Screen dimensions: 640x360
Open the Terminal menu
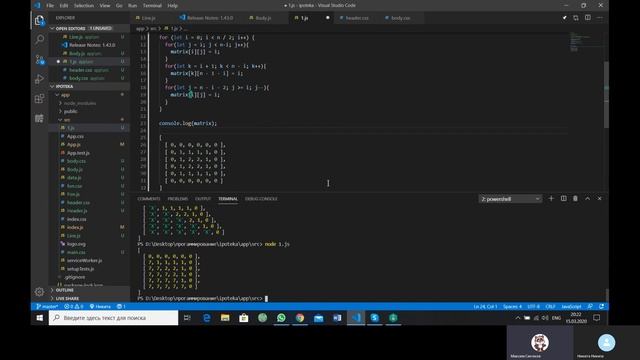click(x=152, y=5)
